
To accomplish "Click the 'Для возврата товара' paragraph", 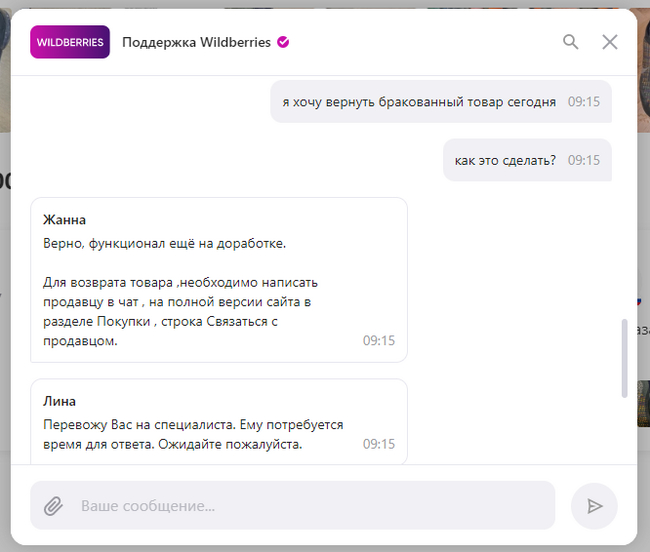I will (x=180, y=312).
